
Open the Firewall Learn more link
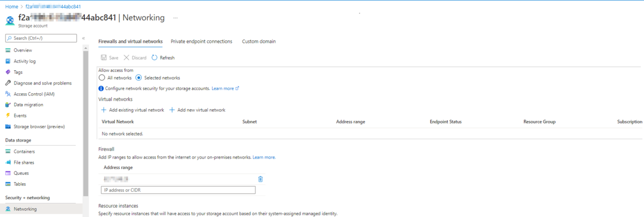tap(264, 157)
